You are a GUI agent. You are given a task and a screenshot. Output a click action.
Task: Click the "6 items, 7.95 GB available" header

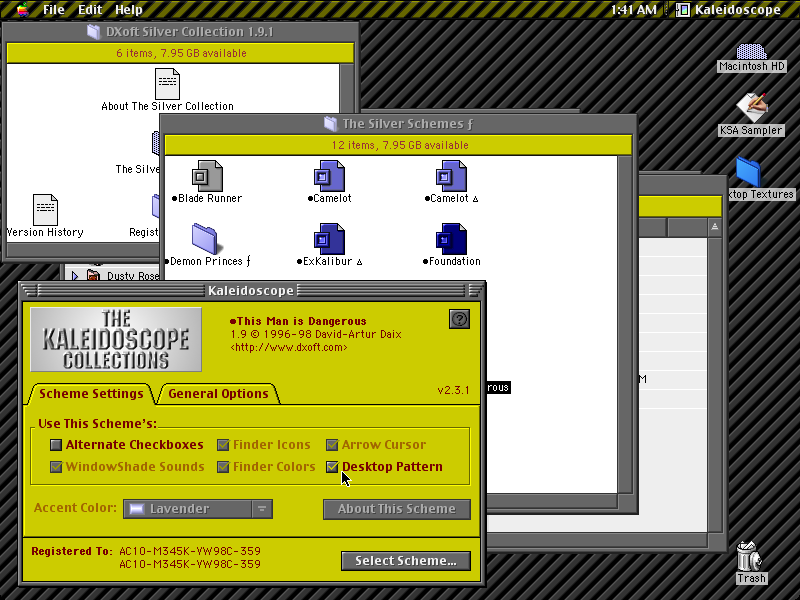[182, 53]
